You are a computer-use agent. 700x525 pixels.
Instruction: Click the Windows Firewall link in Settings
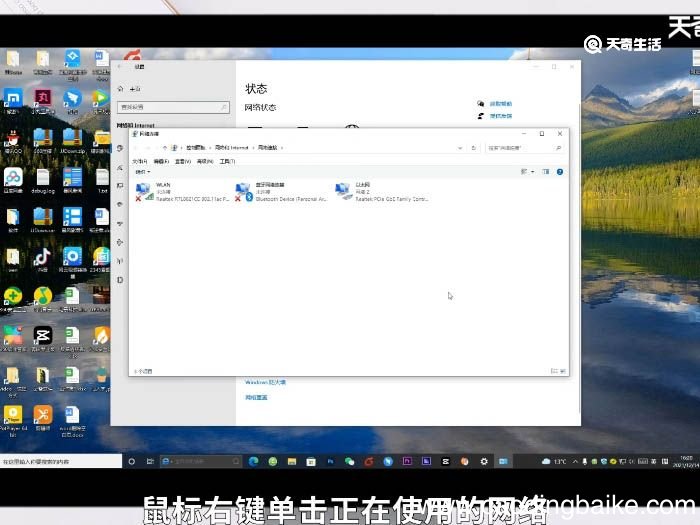point(265,382)
